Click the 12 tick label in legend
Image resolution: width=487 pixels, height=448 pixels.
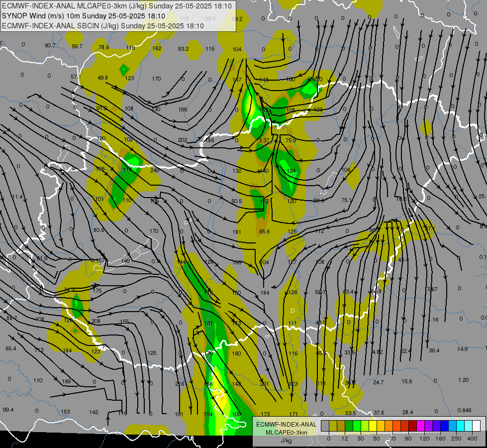(344, 439)
